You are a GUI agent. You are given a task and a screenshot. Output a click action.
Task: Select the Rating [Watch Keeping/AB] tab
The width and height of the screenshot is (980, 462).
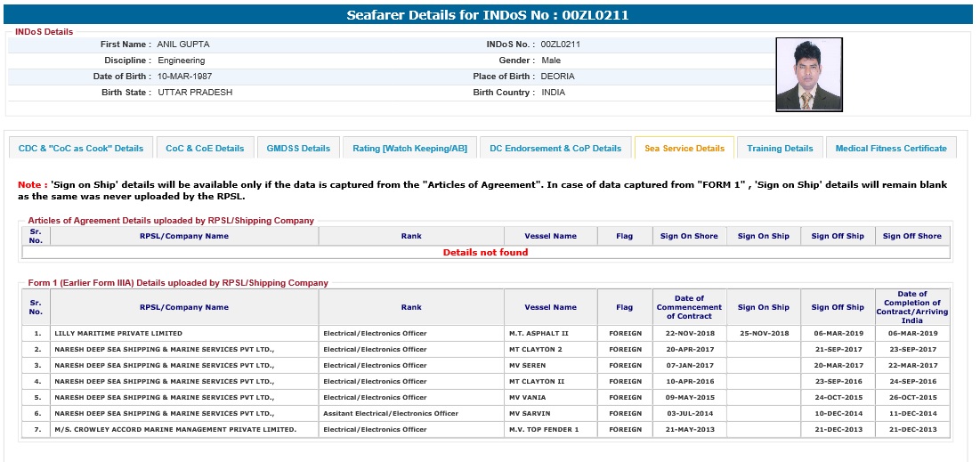pos(409,149)
